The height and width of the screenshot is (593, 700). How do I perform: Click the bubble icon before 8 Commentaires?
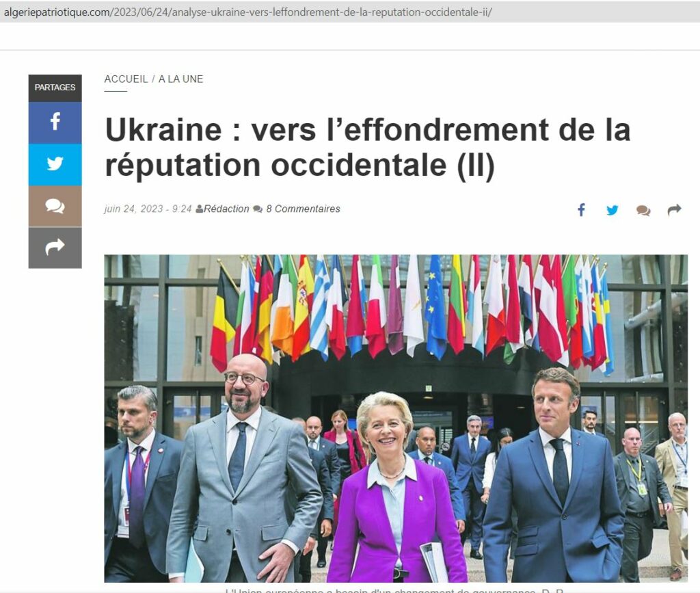(x=258, y=209)
